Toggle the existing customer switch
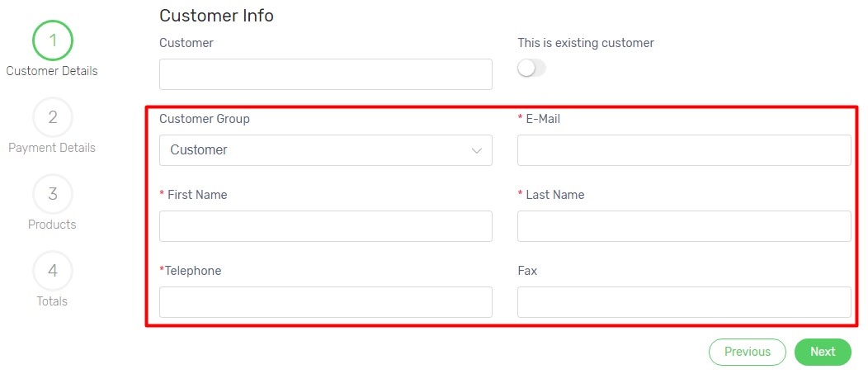The image size is (868, 374). pyautogui.click(x=531, y=69)
